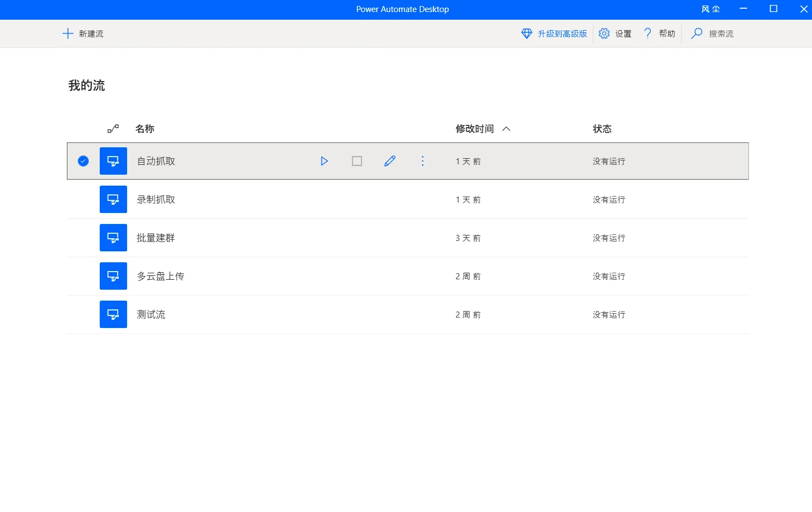Click 3 天 前 modified time
Image resolution: width=812 pixels, height=512 pixels.
[x=468, y=238]
